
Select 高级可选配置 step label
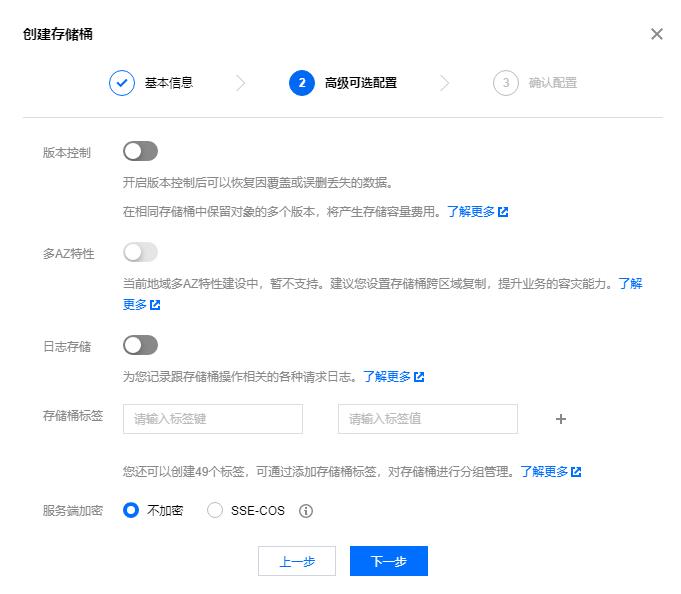click(x=360, y=82)
